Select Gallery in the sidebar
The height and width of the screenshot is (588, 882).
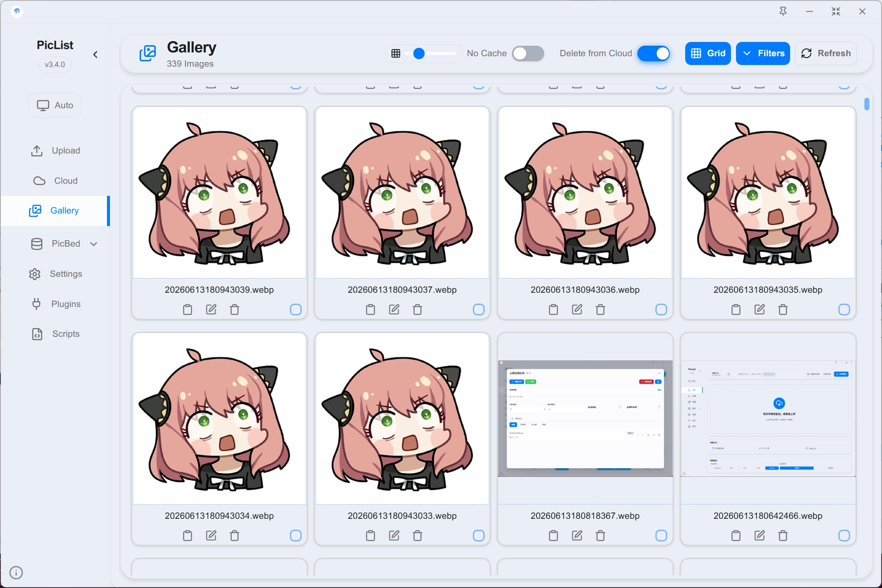click(55, 211)
